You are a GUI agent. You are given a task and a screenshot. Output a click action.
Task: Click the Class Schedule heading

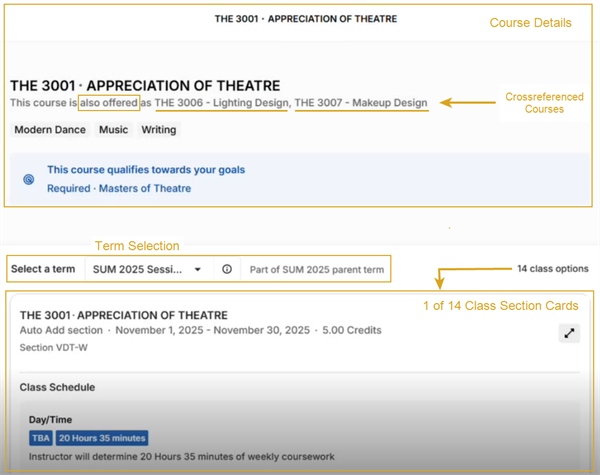pos(57,387)
